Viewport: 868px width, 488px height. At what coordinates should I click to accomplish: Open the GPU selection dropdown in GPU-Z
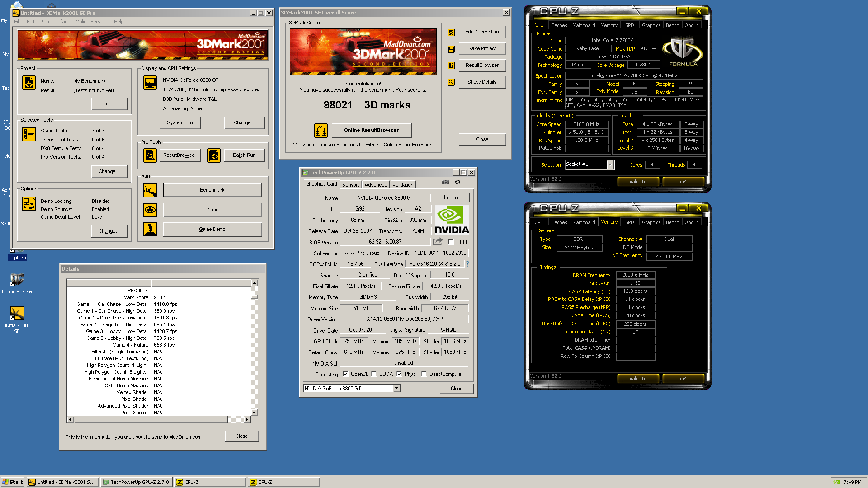click(396, 389)
